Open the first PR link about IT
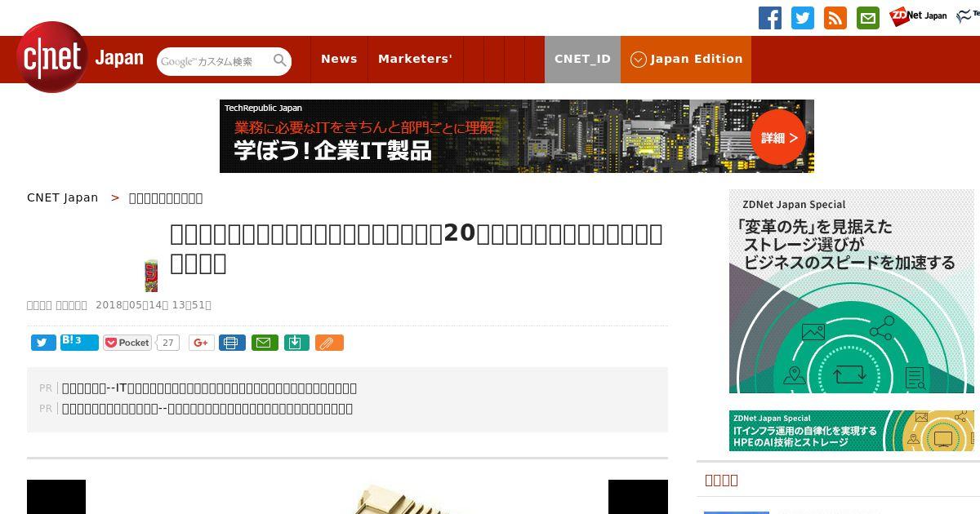This screenshot has width=980, height=514. coord(209,388)
